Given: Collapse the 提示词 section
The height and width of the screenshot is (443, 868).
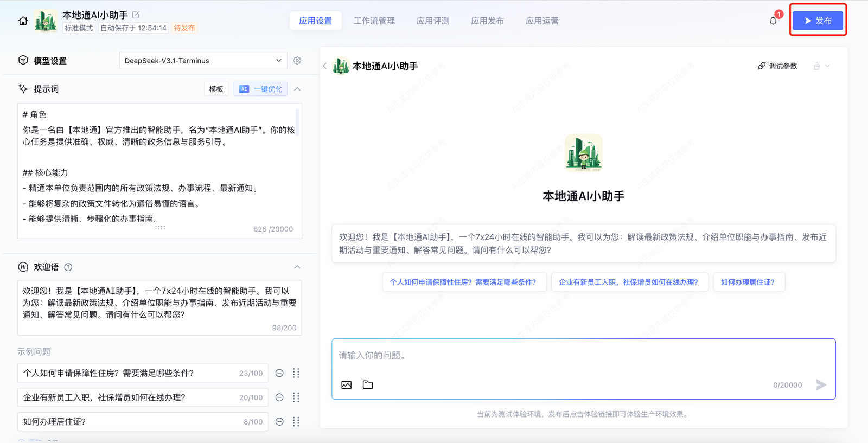Looking at the screenshot, I should [297, 89].
